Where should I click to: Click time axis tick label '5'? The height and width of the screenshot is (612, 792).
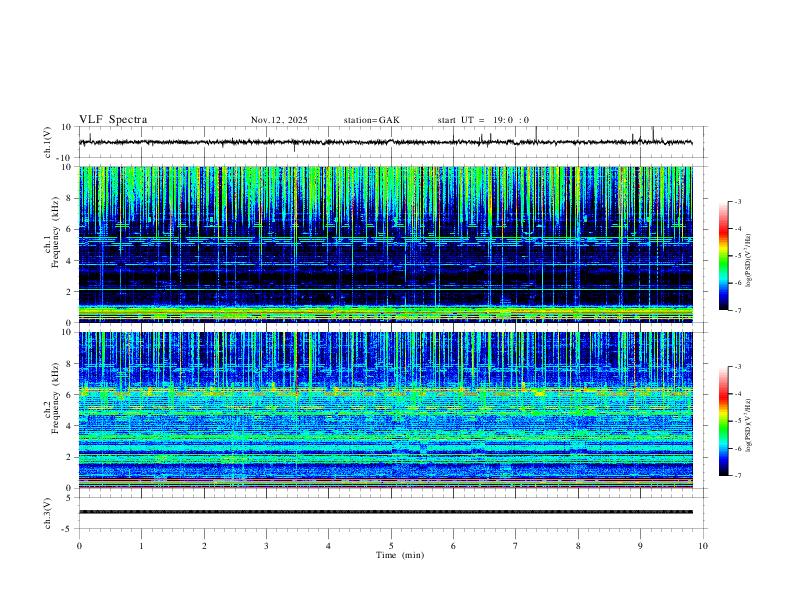pyautogui.click(x=391, y=546)
